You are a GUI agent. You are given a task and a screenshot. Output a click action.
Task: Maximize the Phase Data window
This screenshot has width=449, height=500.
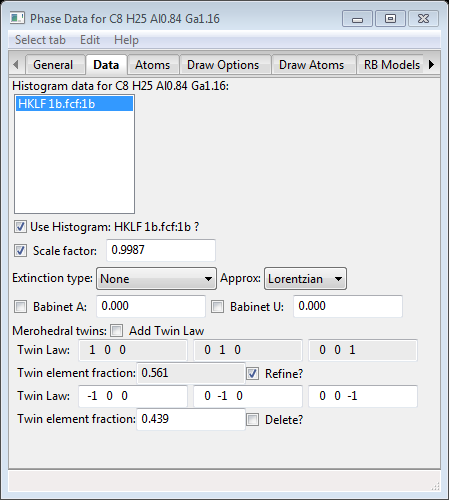390,19
